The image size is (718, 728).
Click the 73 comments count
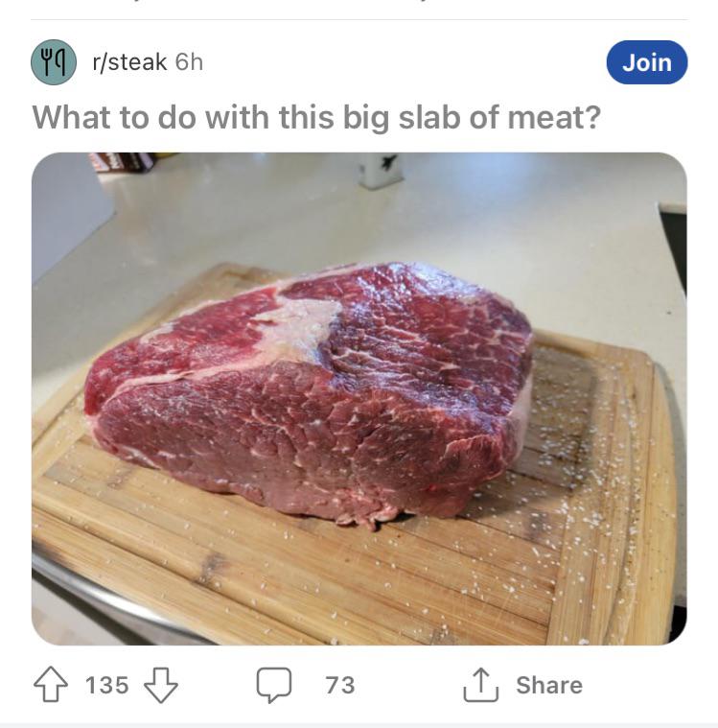coord(339,685)
